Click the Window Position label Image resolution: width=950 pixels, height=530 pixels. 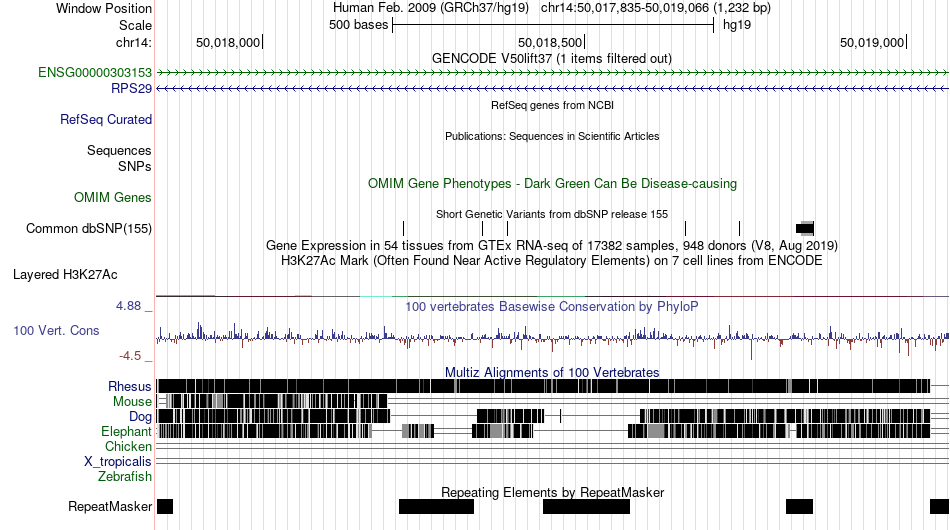(x=104, y=8)
